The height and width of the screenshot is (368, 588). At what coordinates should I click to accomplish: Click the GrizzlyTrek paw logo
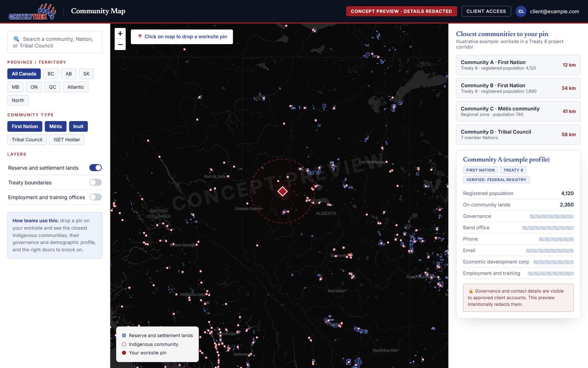(x=32, y=11)
